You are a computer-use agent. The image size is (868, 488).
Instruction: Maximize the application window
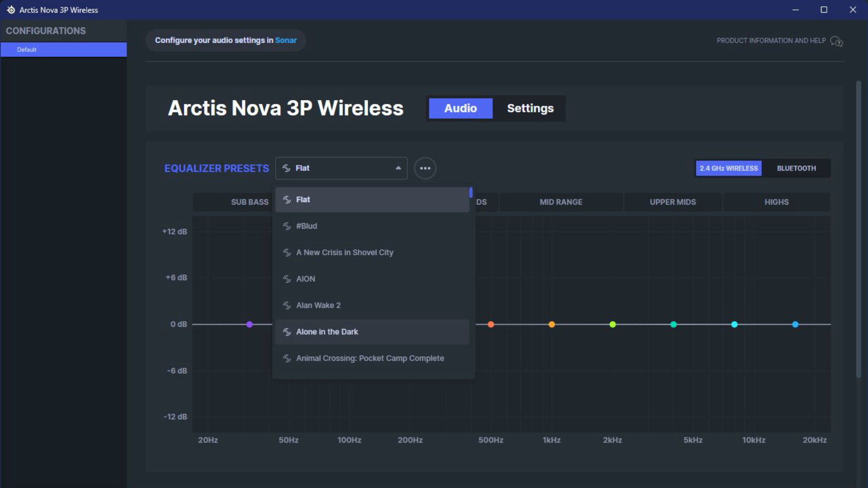[x=824, y=9]
